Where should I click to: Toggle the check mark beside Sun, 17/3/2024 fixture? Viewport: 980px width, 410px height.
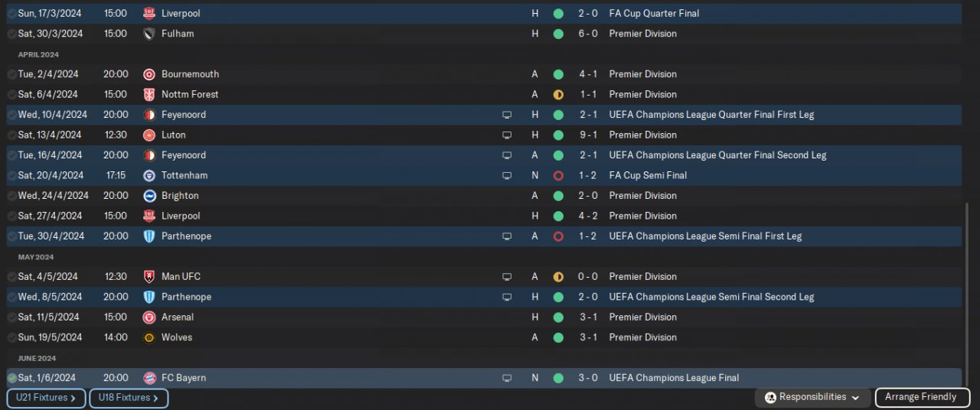(x=12, y=14)
